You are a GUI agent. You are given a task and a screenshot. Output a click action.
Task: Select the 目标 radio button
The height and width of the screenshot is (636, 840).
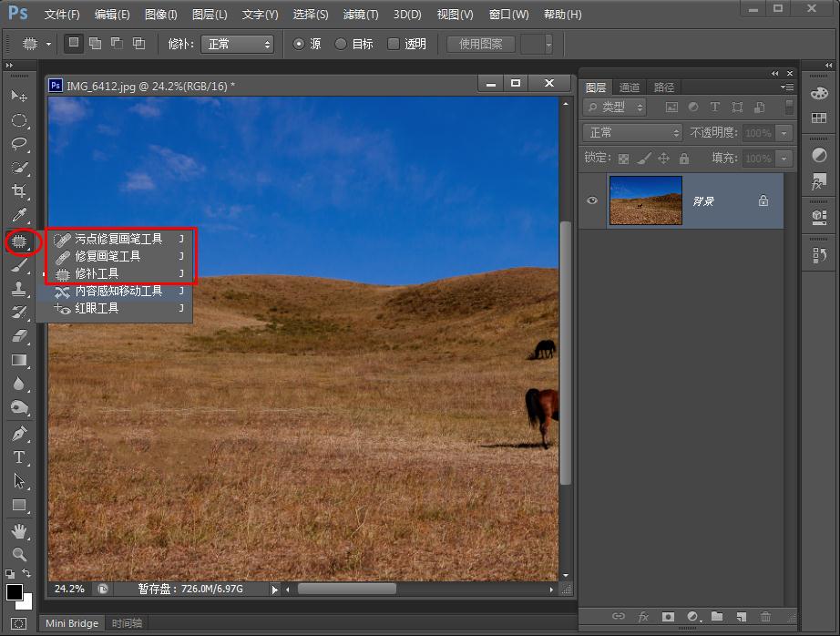(341, 44)
